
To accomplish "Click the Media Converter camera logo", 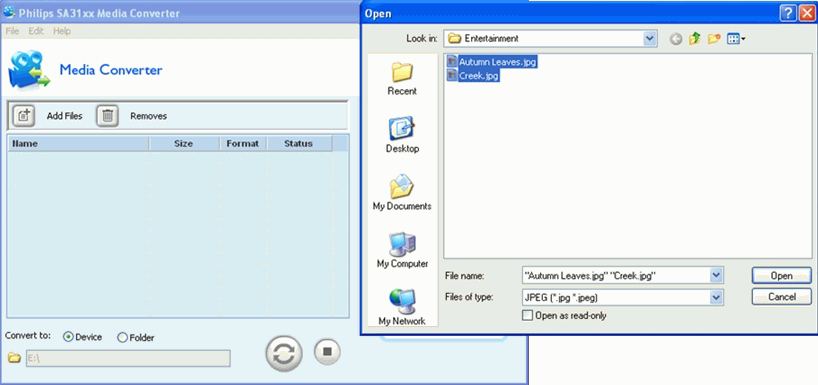I will pyautogui.click(x=29, y=69).
